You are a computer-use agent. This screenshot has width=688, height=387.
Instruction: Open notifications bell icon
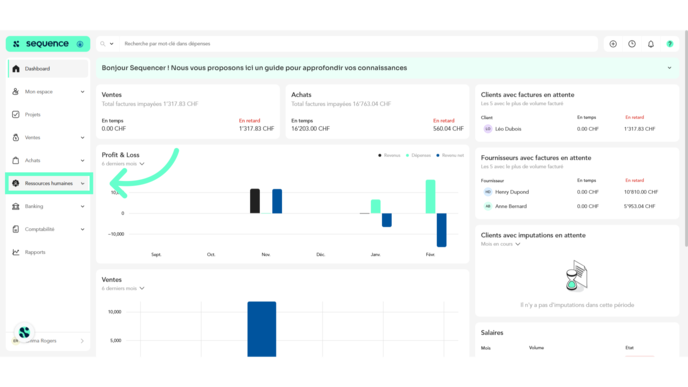pos(651,44)
